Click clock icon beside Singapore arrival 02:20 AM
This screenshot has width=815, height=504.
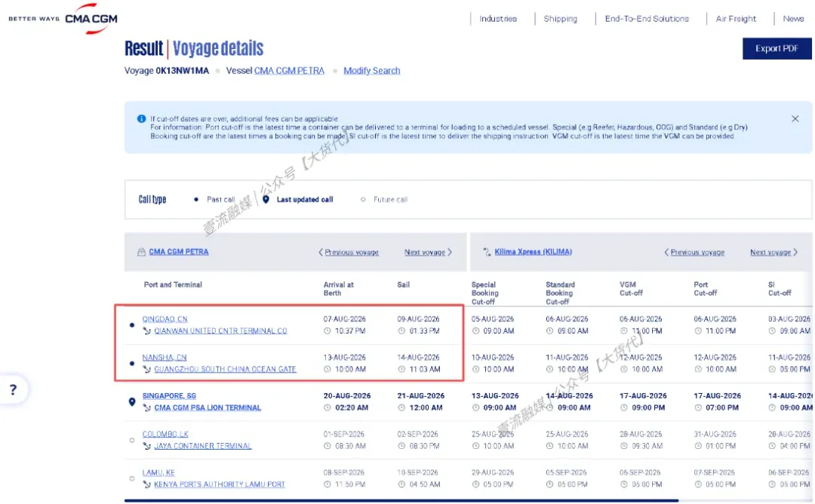(x=328, y=408)
